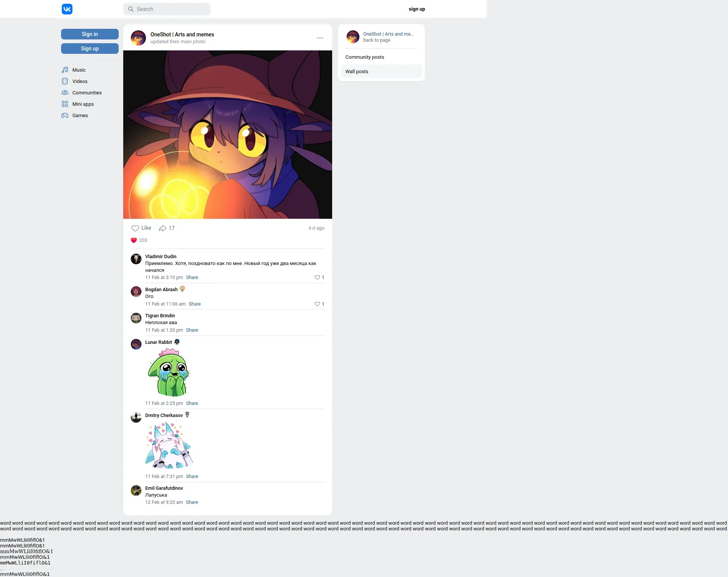Select Wall posts in the side panel
The height and width of the screenshot is (577, 728).
[x=357, y=72]
